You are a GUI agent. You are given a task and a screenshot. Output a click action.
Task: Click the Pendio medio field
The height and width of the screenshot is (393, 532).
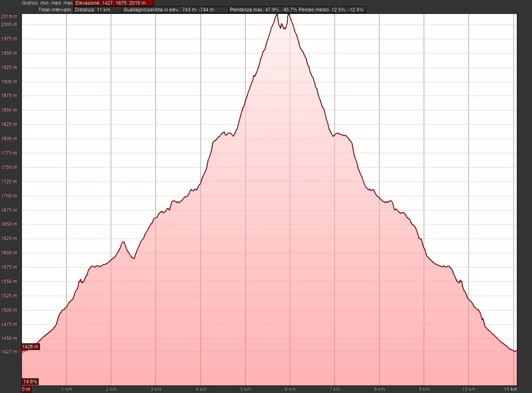331,10
